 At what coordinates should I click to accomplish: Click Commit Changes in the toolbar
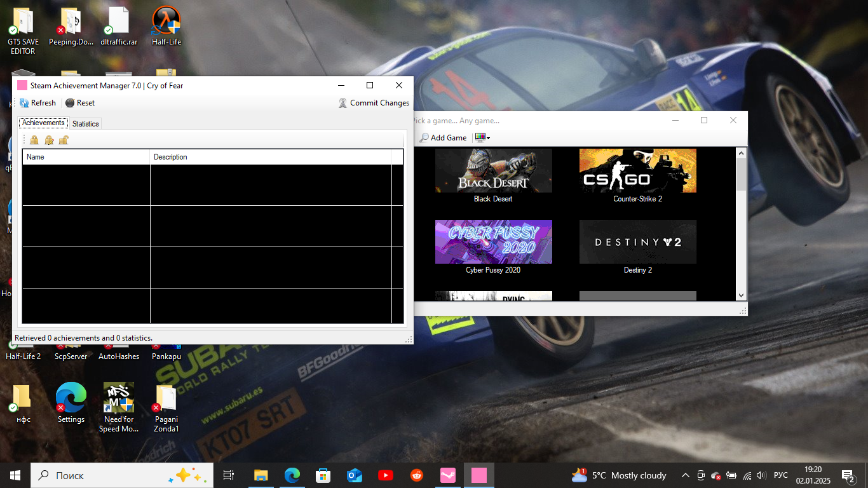coord(374,103)
